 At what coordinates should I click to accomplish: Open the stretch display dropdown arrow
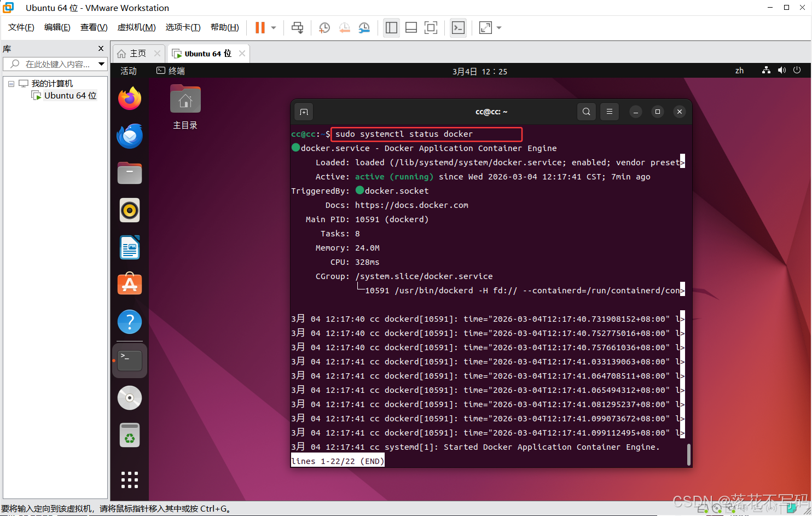[499, 27]
